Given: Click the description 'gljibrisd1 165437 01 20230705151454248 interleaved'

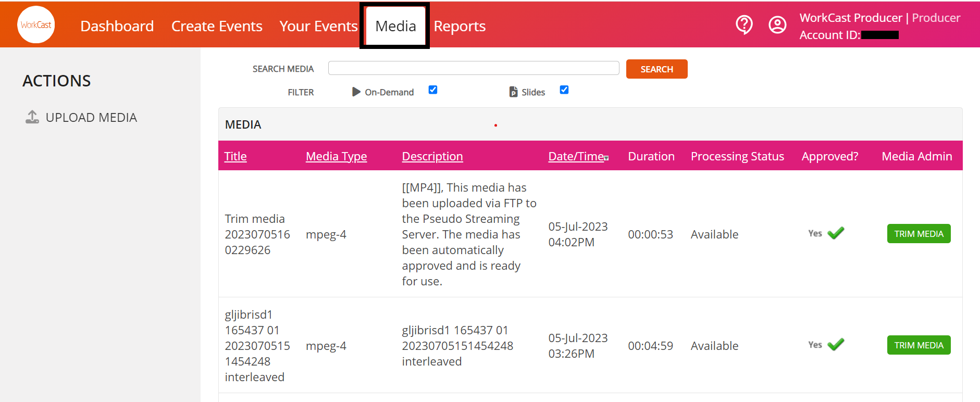Looking at the screenshot, I should (x=457, y=346).
